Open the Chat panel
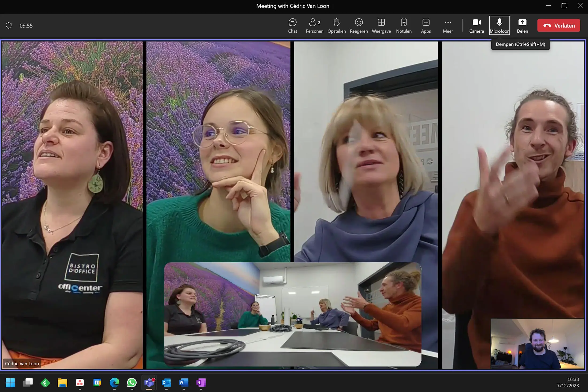 (x=292, y=26)
